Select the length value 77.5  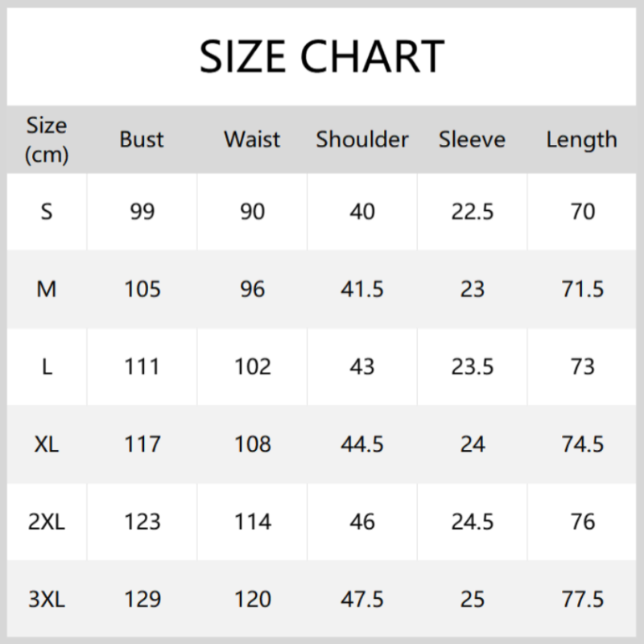[x=581, y=599]
